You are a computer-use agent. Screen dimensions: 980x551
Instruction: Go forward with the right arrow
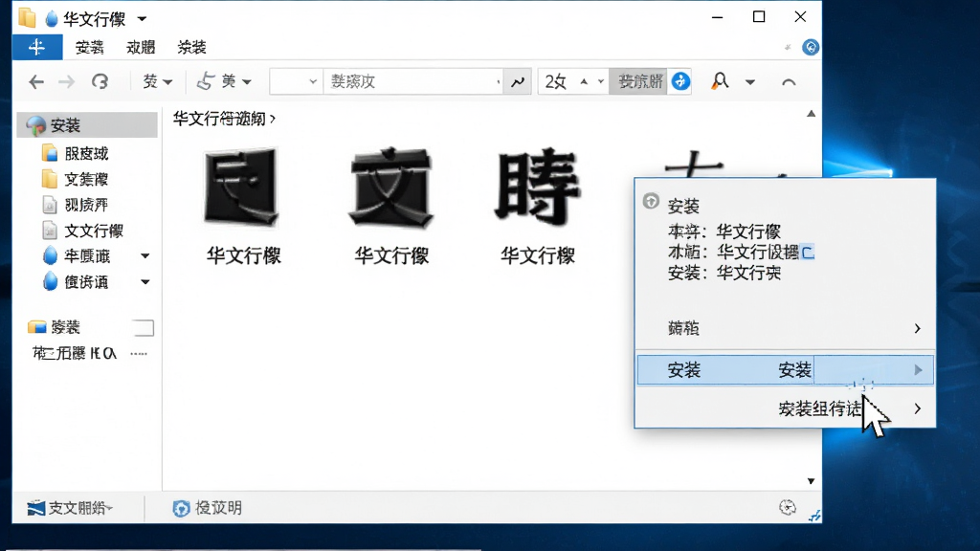coord(66,82)
